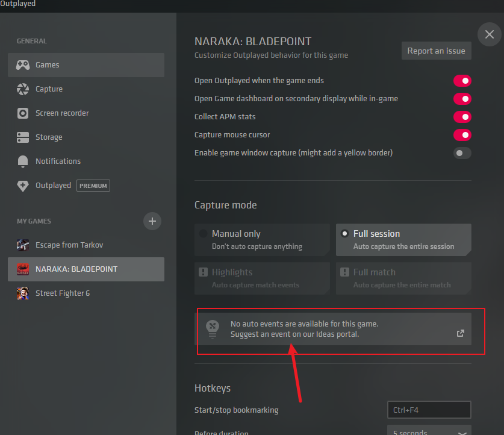Open Escape from Tarkov game settings
This screenshot has height=435, width=504.
pos(69,245)
